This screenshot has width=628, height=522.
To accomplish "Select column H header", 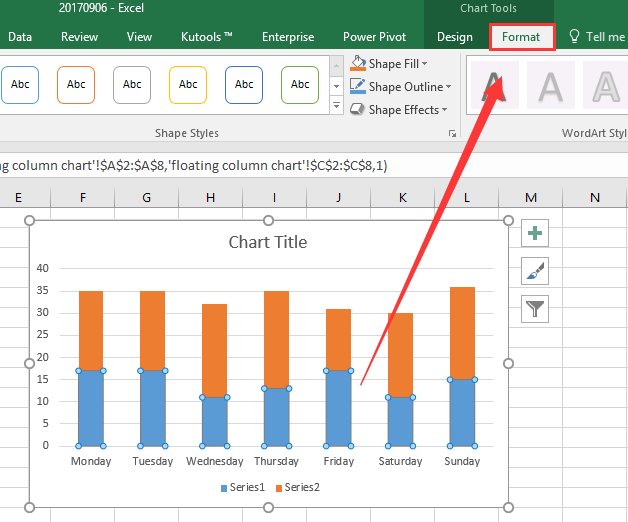I will coord(210,198).
